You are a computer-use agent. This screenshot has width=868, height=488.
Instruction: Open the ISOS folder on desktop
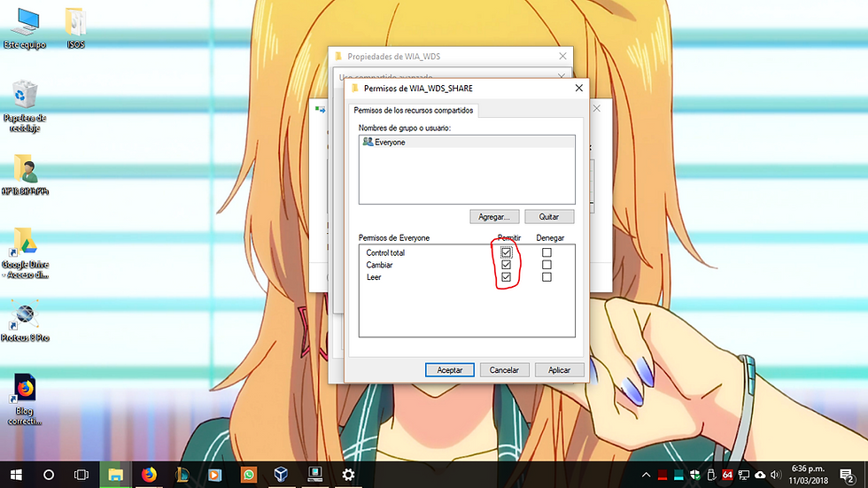(75, 28)
